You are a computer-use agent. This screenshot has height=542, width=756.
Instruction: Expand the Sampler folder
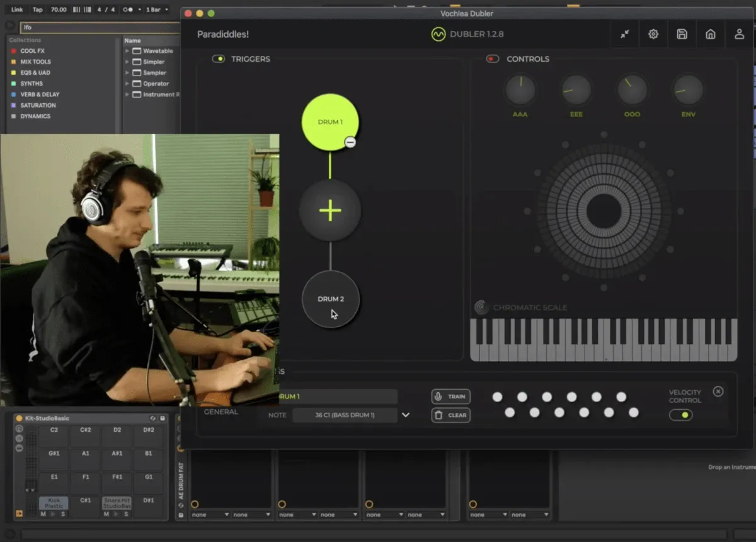tap(127, 72)
